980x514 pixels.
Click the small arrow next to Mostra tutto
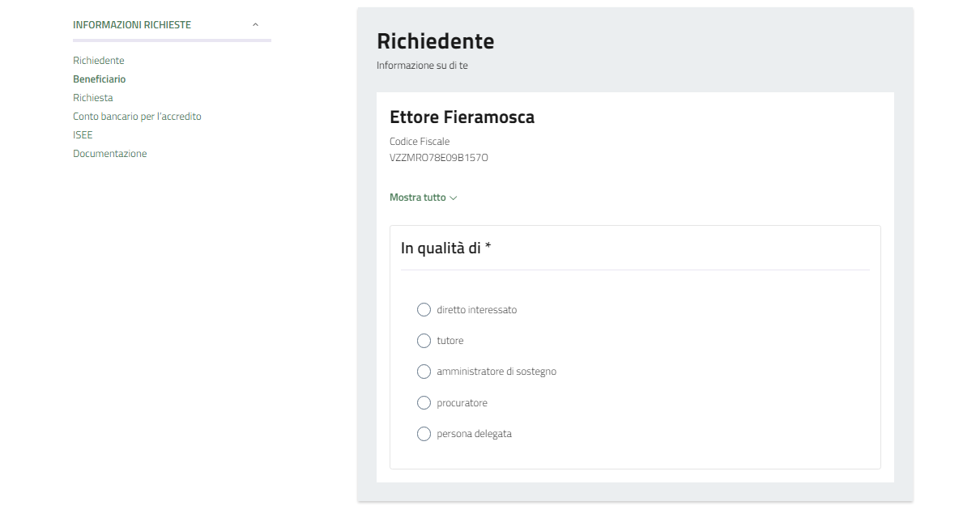pos(454,198)
